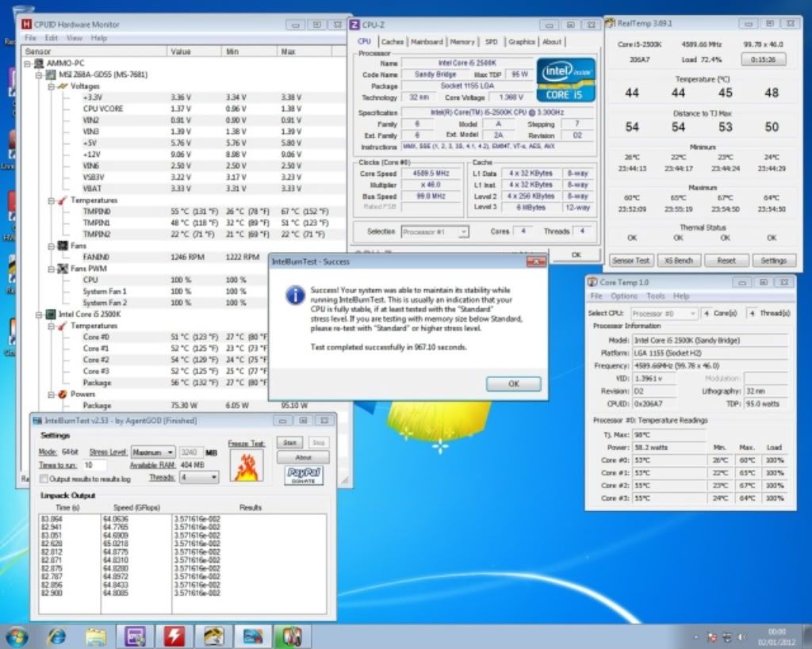The height and width of the screenshot is (649, 812).
Task: Open the Threads dropdown in IntelBurnTest
Action: tap(198, 478)
